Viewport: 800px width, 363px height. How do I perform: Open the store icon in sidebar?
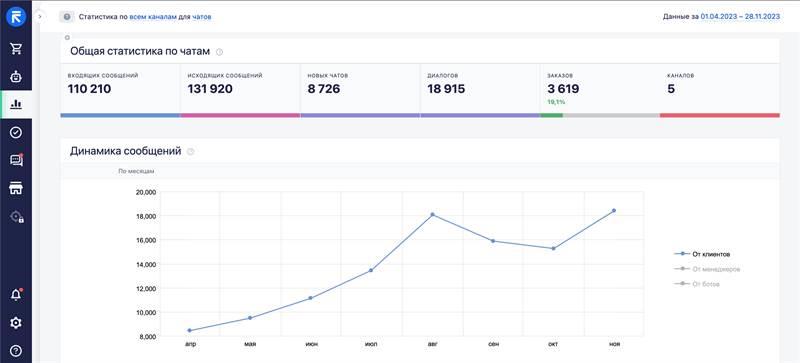tap(16, 188)
